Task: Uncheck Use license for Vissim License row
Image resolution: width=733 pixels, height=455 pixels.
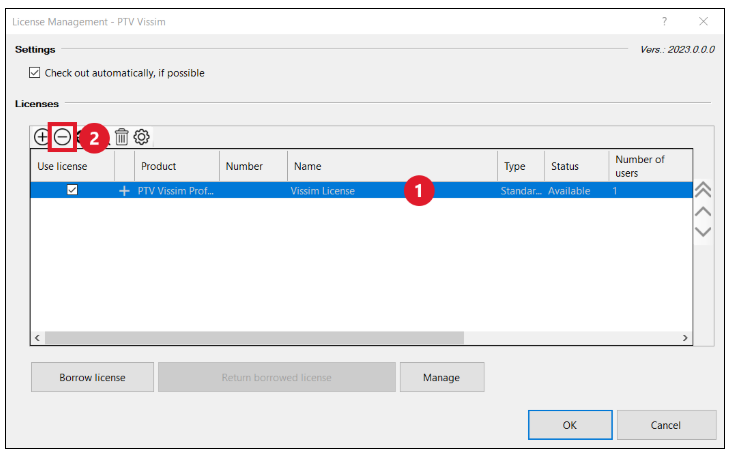Action: (x=72, y=190)
